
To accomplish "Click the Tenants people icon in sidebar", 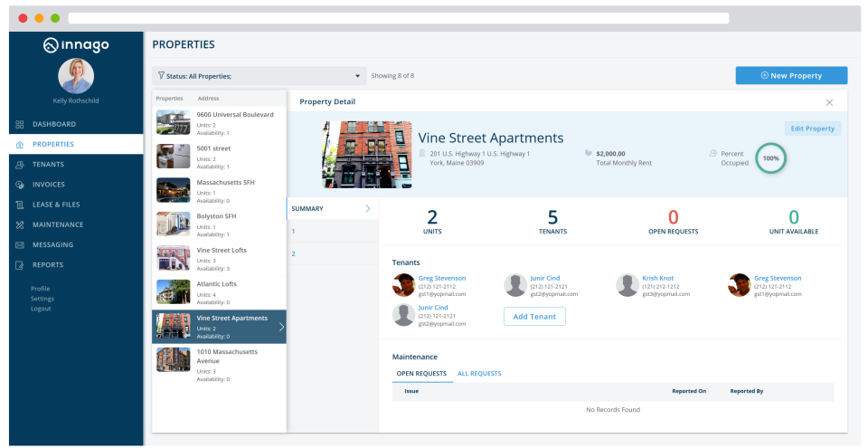I will (19, 165).
